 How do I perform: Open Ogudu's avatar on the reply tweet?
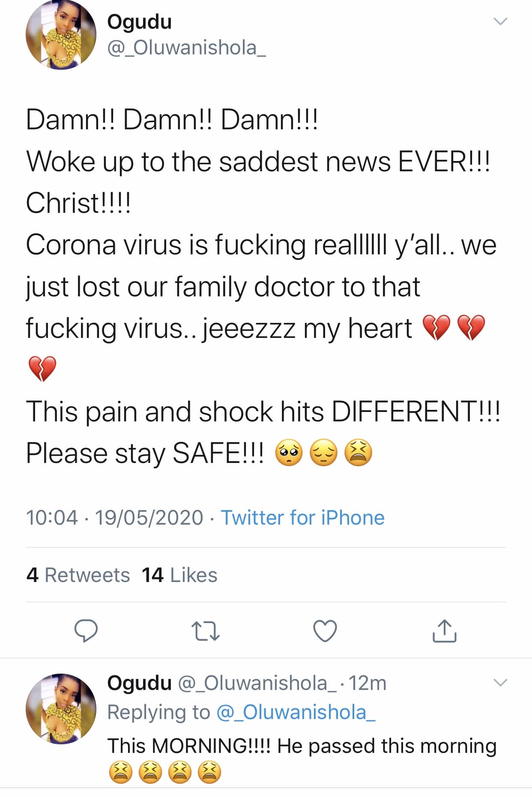click(61, 708)
